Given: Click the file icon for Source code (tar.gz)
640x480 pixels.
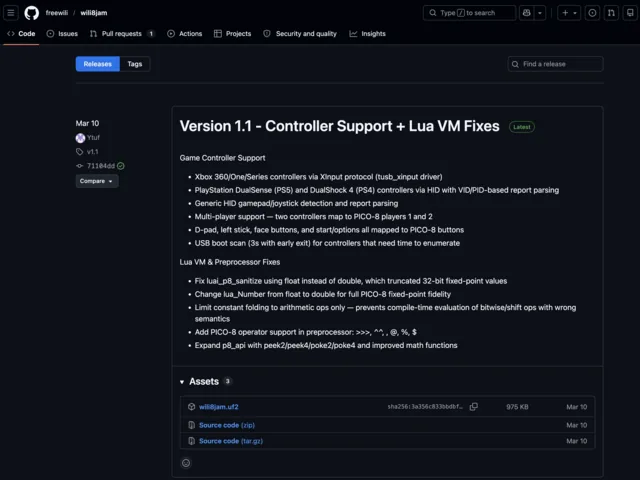Looking at the screenshot, I should [191, 441].
